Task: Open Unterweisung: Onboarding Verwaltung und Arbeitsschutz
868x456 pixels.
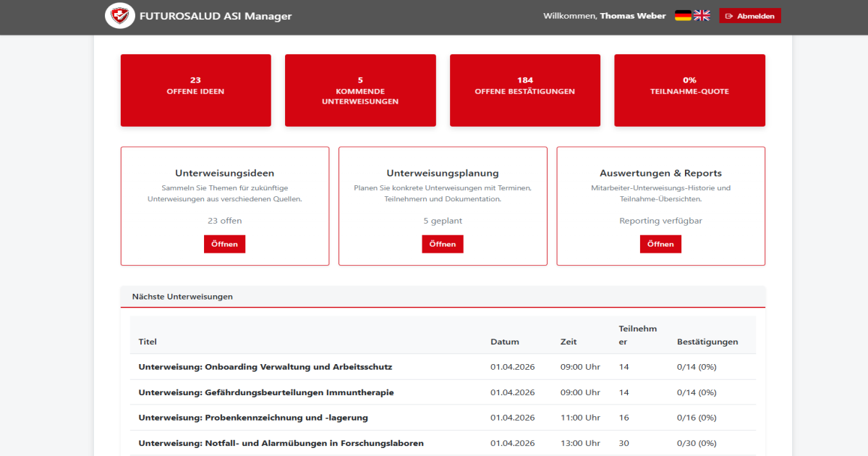Action: pos(265,367)
